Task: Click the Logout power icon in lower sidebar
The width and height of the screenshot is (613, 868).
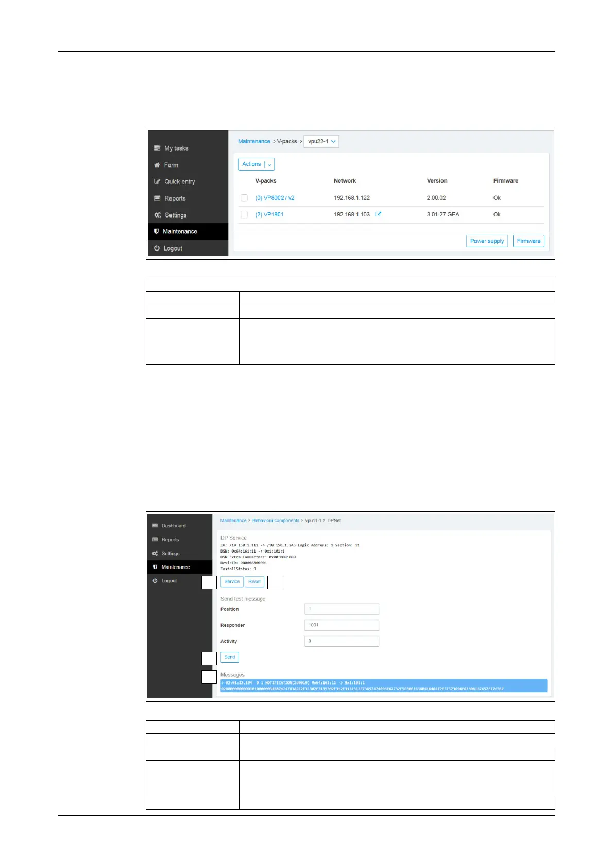Action: (155, 581)
